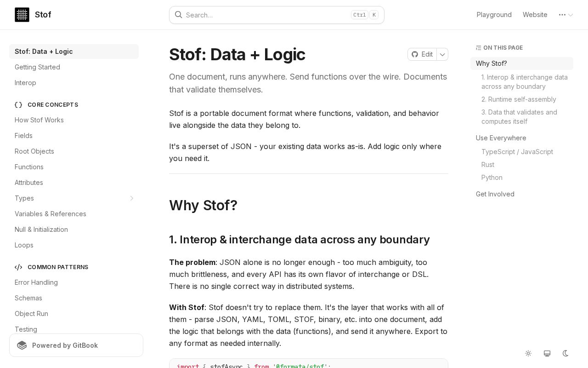Click the GitBook logo icon

pyautogui.click(x=22, y=345)
